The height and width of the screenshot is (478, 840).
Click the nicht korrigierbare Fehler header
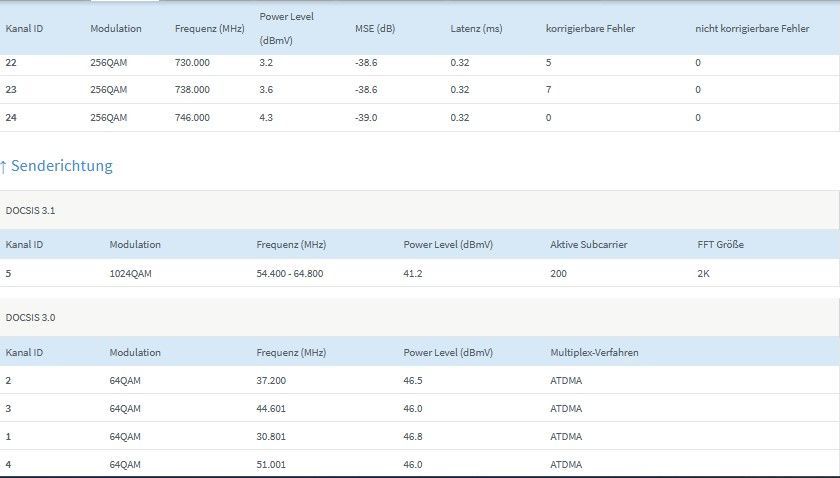point(752,29)
